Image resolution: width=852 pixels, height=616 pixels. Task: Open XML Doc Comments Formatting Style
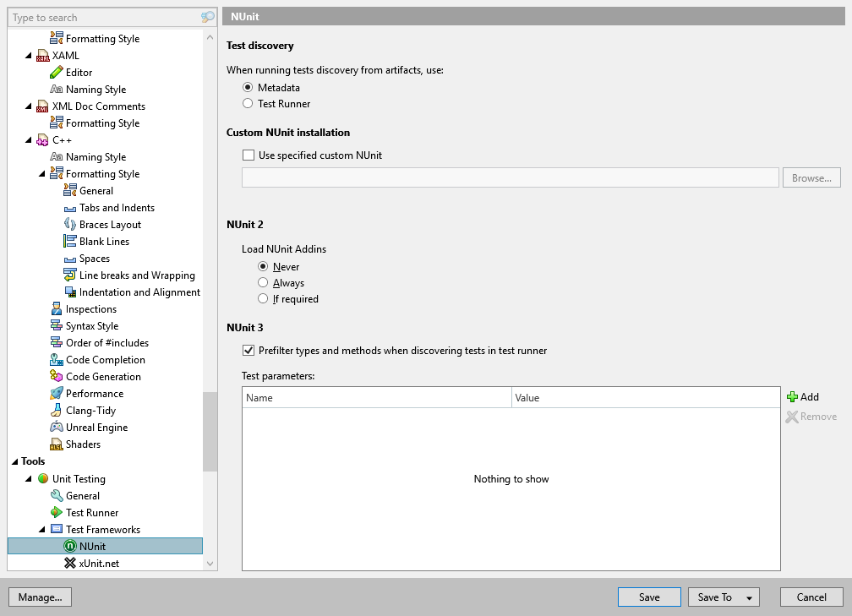point(103,123)
